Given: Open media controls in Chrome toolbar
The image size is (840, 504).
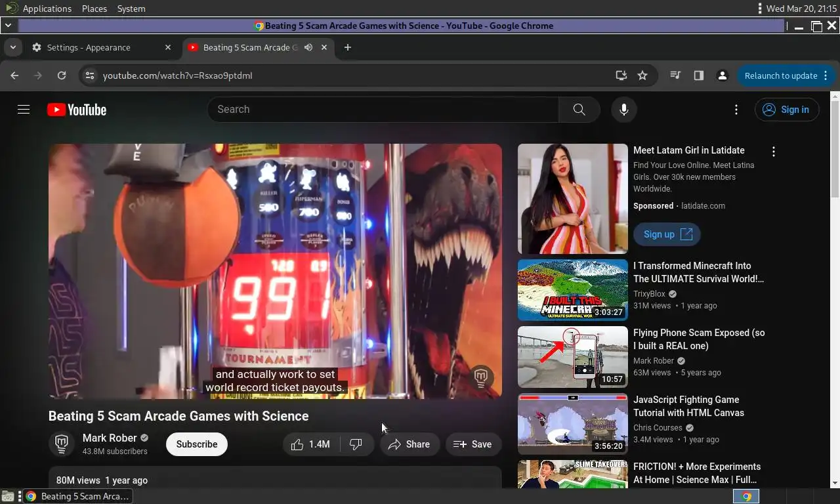Looking at the screenshot, I should [x=675, y=75].
